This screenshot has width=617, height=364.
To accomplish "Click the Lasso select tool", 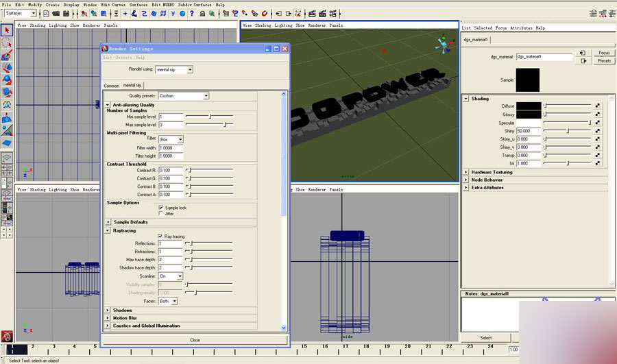I will (x=7, y=43).
